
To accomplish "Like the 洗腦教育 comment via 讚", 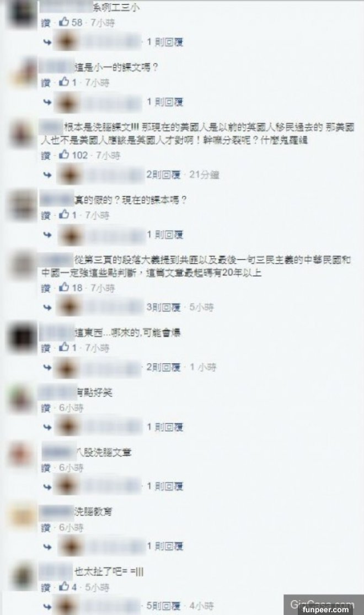I will pos(46,528).
